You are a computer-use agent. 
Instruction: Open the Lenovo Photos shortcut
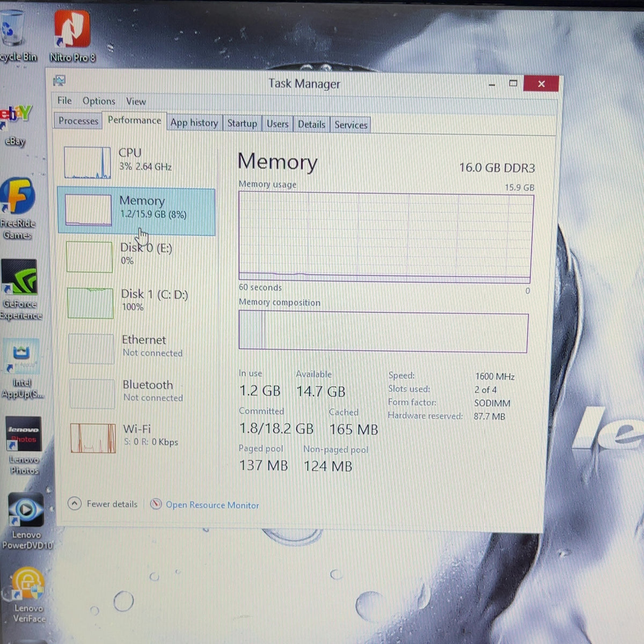(x=24, y=446)
